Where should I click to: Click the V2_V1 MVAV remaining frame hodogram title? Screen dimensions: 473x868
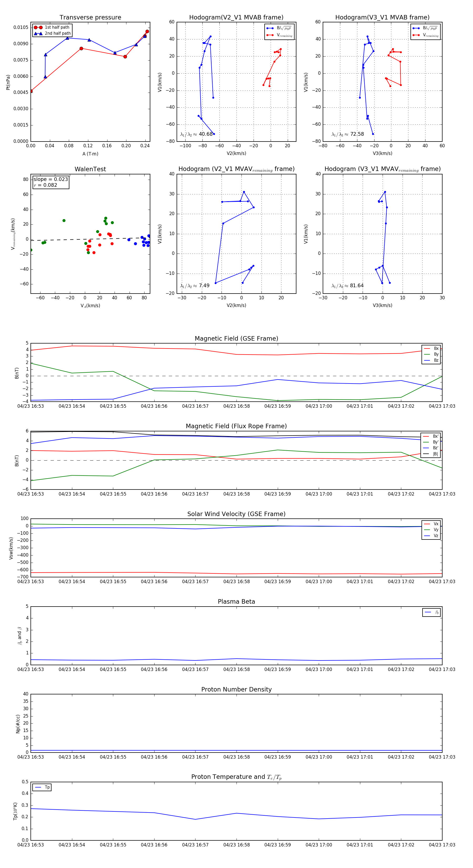(236, 169)
